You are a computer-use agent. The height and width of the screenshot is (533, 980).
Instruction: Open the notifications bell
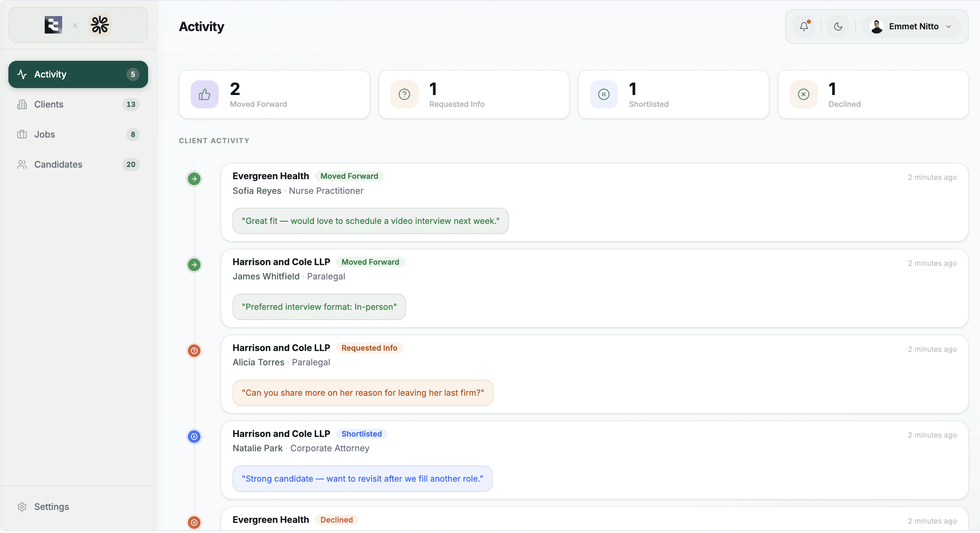[804, 26]
